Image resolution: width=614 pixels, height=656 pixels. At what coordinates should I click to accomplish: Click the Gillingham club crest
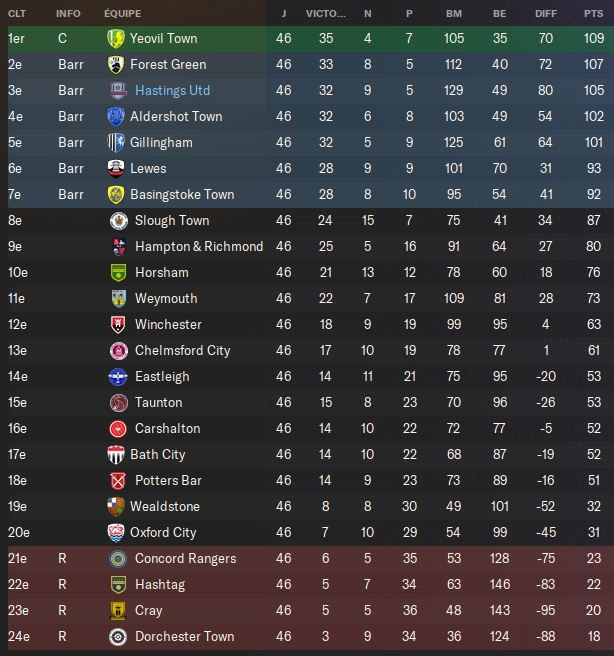116,142
